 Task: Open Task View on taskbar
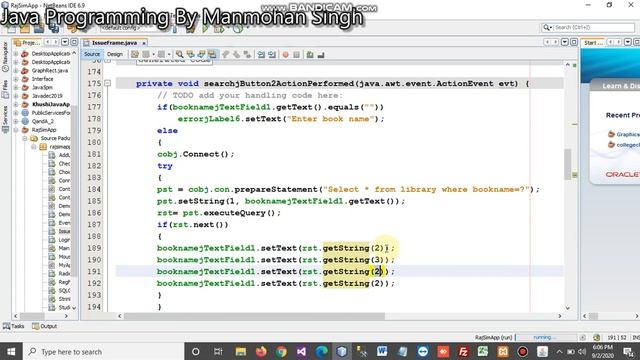click(218, 351)
